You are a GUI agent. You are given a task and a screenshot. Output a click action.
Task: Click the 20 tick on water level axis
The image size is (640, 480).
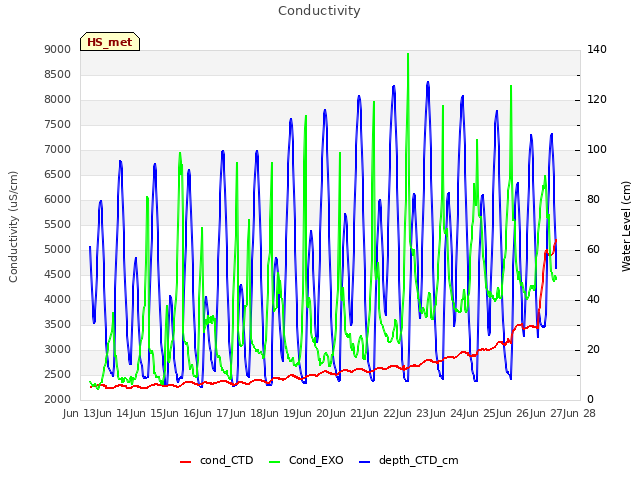(593, 350)
